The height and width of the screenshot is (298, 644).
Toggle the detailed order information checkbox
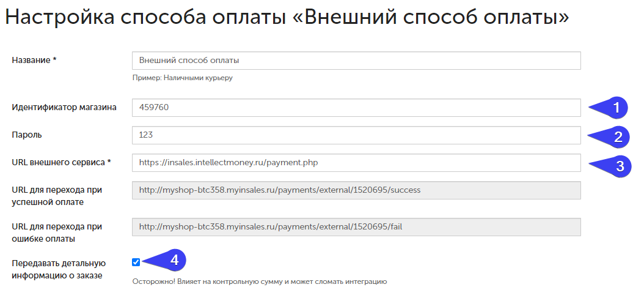coord(136,262)
